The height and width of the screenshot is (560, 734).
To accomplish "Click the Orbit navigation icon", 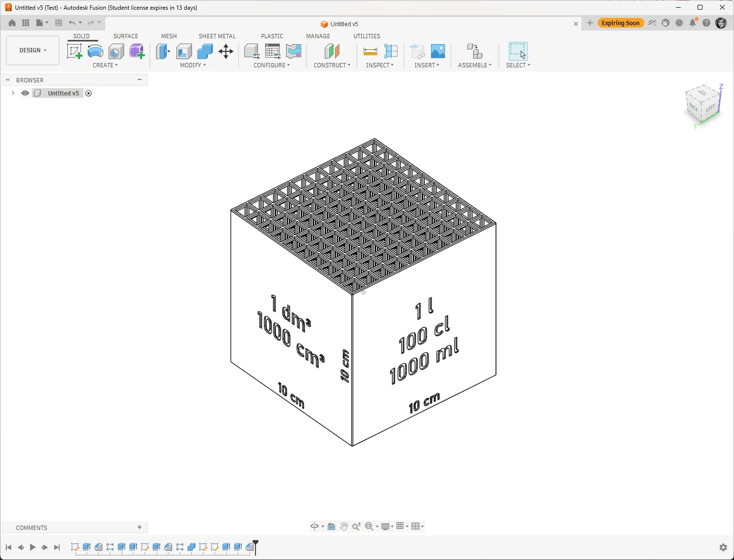I will [x=315, y=527].
